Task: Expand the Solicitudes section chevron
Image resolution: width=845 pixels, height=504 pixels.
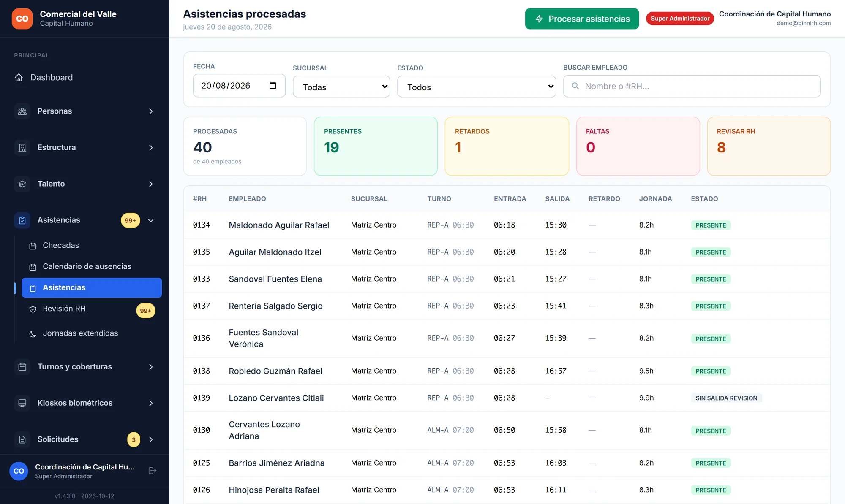Action: pos(151,439)
